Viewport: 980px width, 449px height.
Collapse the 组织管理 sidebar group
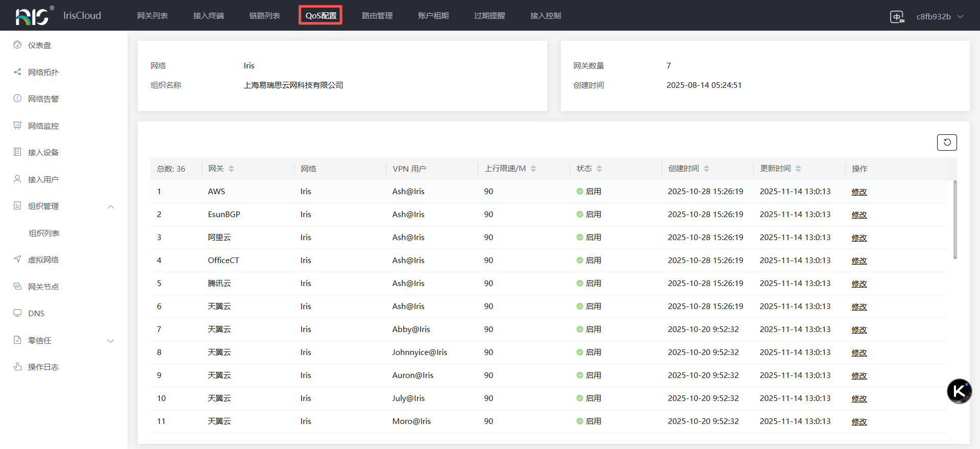(x=111, y=206)
